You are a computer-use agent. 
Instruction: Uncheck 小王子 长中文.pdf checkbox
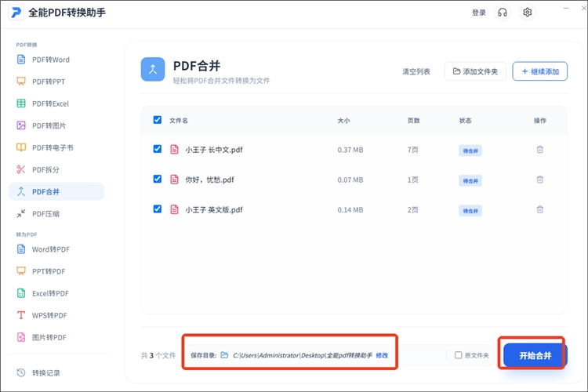(x=158, y=149)
